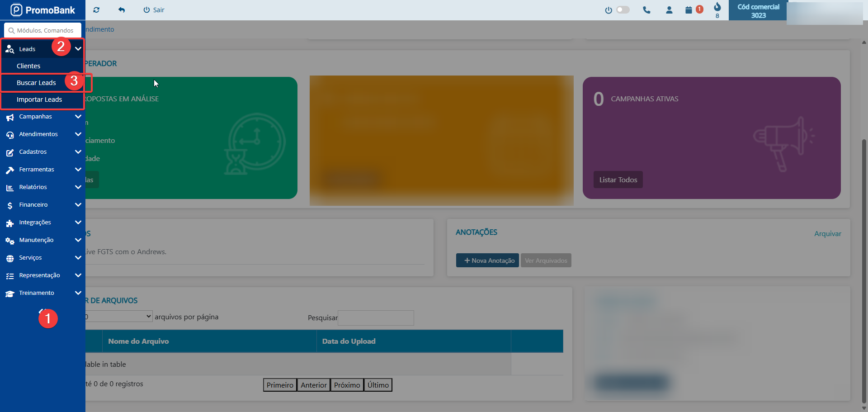Click the Campanhas megaphone sidebar icon
This screenshot has height=412, width=868.
click(10, 117)
